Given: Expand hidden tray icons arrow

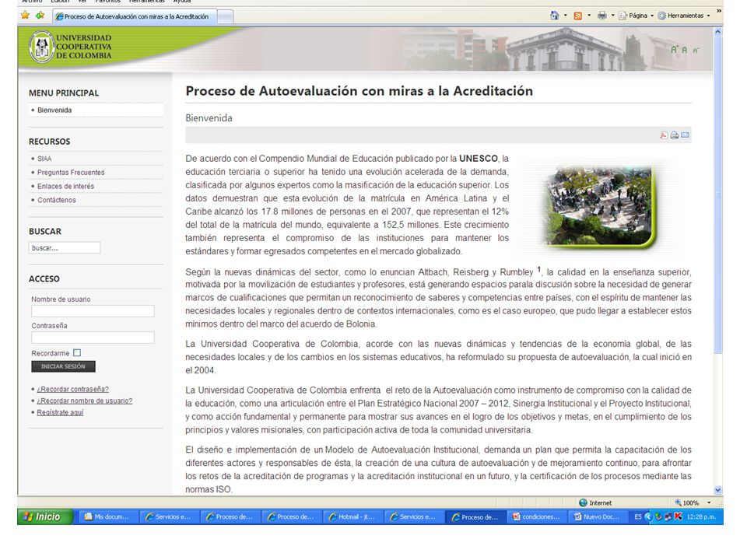Looking at the screenshot, I should (648, 516).
